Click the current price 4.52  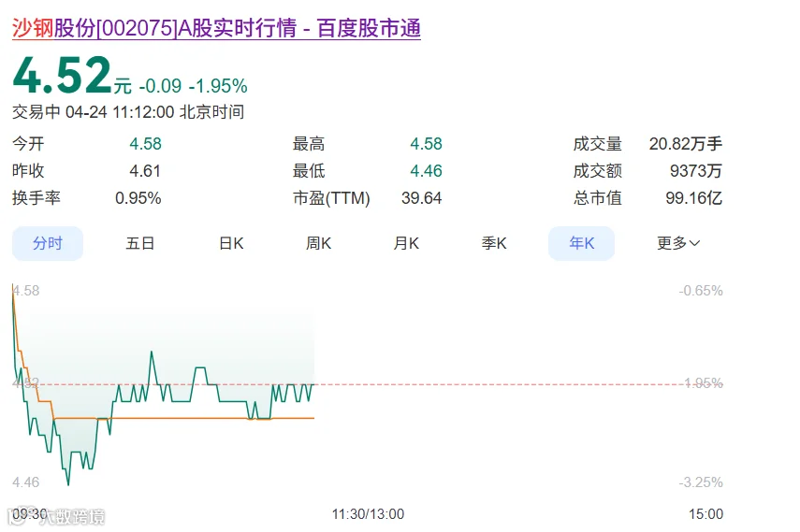62,76
